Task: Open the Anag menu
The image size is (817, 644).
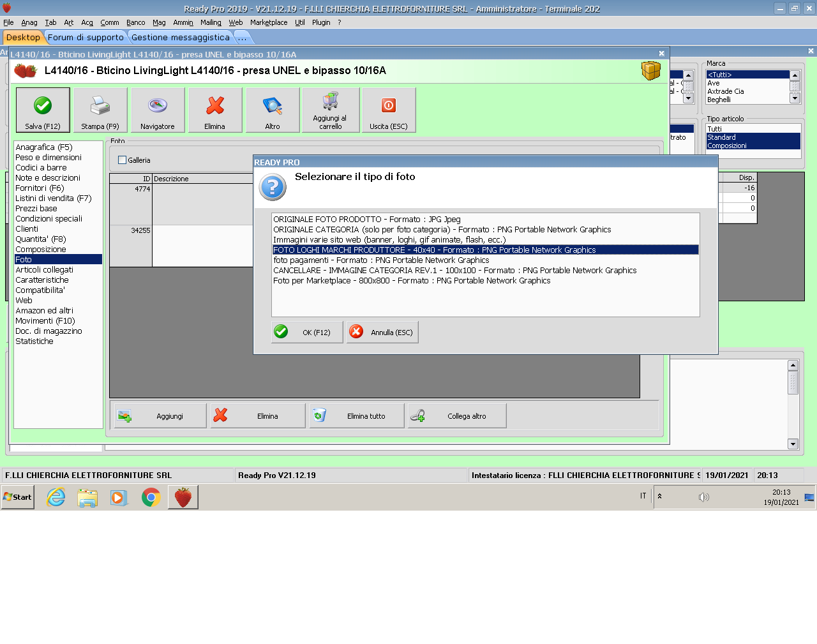Action: (29, 22)
